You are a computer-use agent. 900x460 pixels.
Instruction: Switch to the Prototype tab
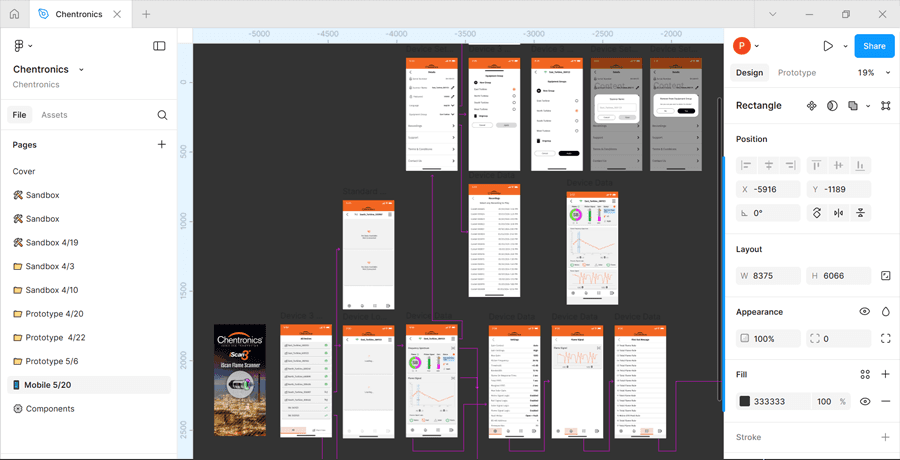click(x=797, y=73)
